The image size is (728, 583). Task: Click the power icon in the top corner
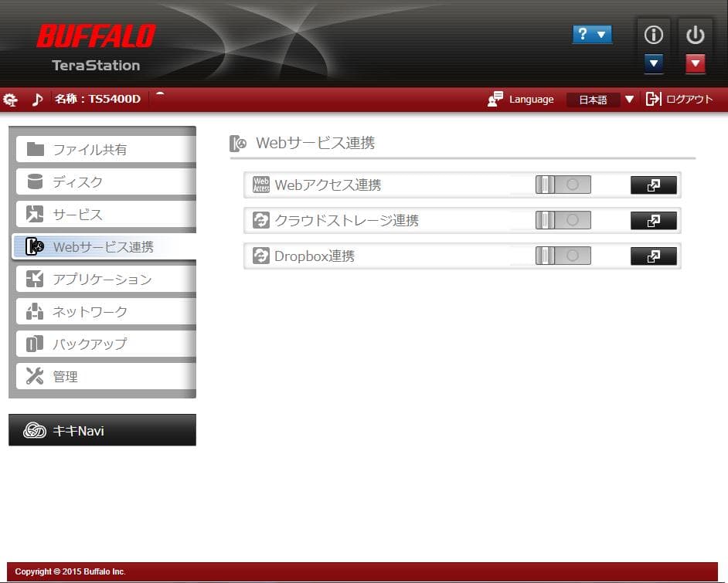[x=694, y=34]
